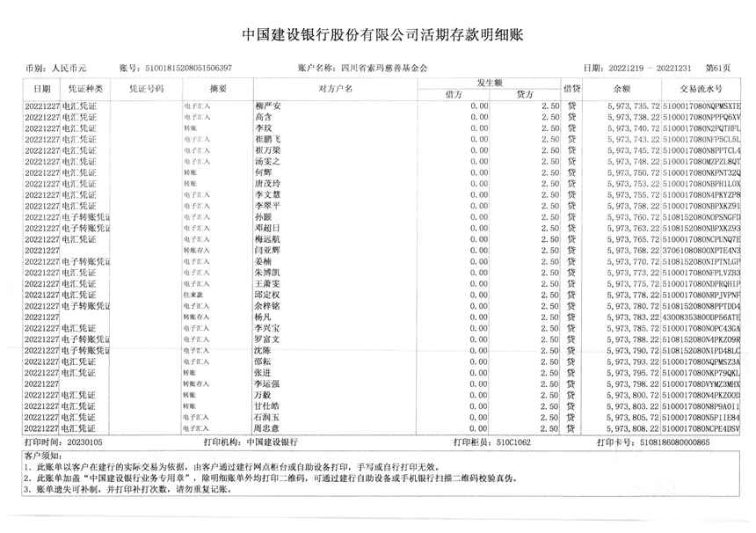This screenshot has height=533, width=756.
Task: Click balance 5,973,750.72
Action: pos(634,172)
